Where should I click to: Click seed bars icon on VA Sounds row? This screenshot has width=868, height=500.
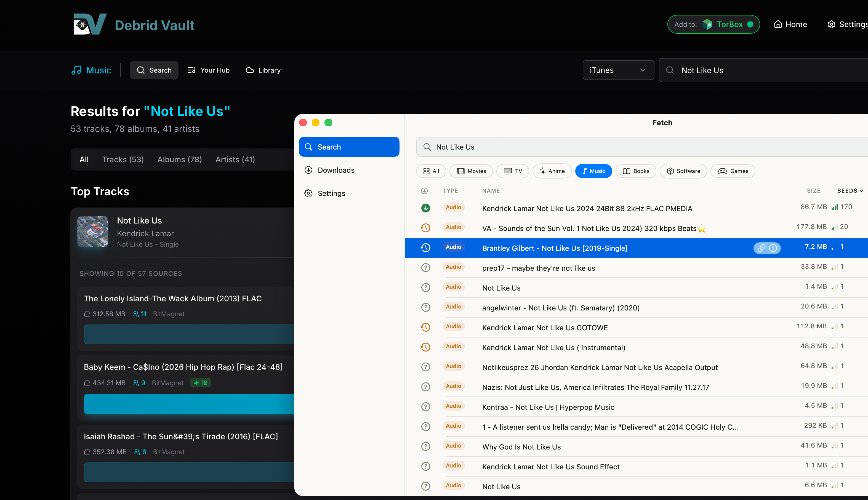[834, 227]
